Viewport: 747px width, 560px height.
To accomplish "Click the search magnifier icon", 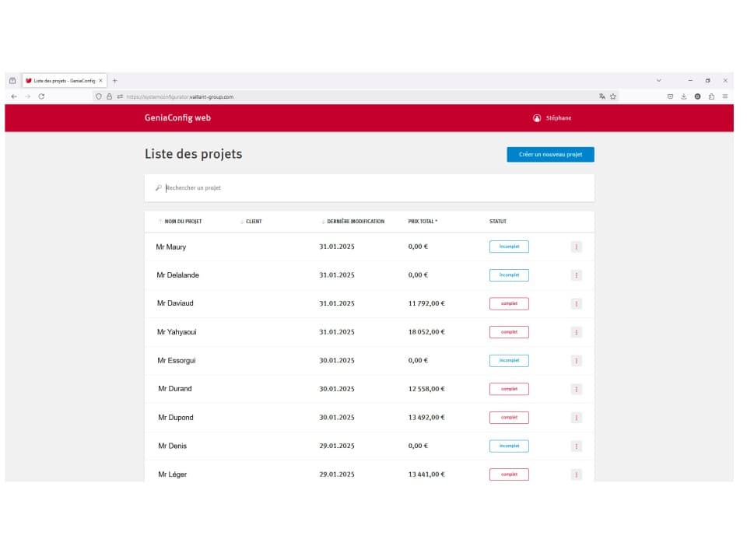I will pyautogui.click(x=159, y=188).
